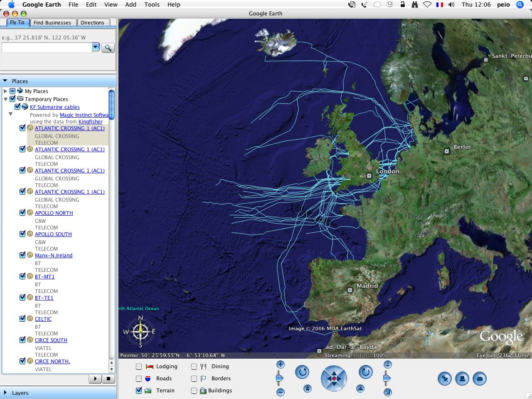Turn off the Terrain checkbox
The image size is (532, 399).
coord(139,391)
